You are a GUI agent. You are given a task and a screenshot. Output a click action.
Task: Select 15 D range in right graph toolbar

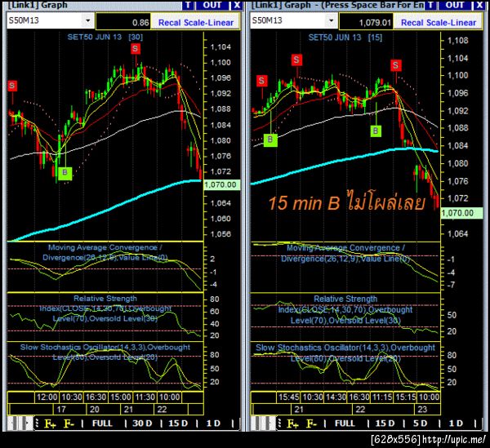pos(385,424)
